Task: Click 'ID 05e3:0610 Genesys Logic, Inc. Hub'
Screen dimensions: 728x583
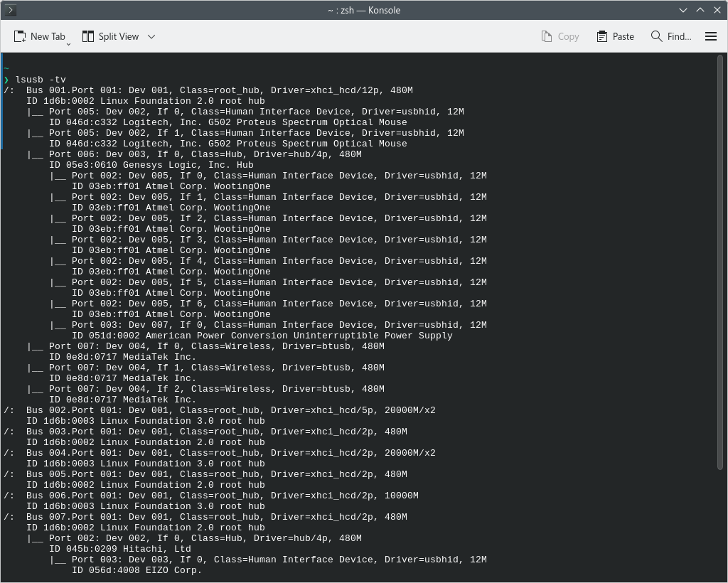Action: [x=151, y=165]
